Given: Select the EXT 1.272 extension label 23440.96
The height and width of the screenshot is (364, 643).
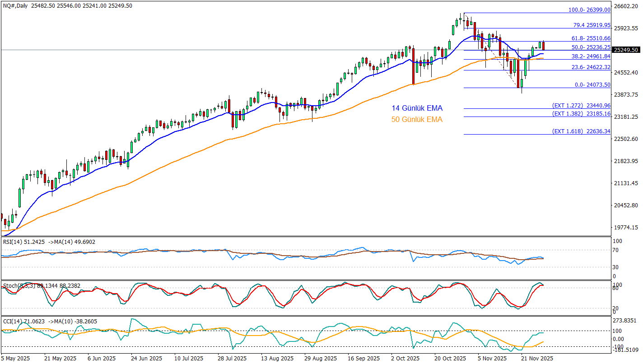Looking at the screenshot, I should [x=581, y=105].
